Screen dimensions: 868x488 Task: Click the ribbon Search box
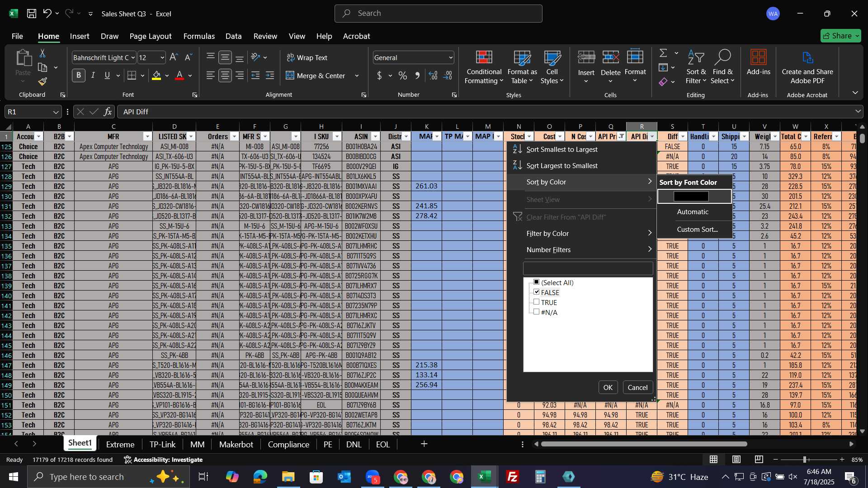click(439, 14)
